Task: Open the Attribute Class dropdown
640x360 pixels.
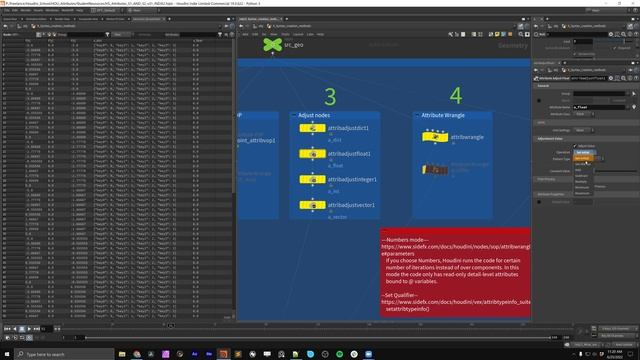Action: click(x=584, y=114)
